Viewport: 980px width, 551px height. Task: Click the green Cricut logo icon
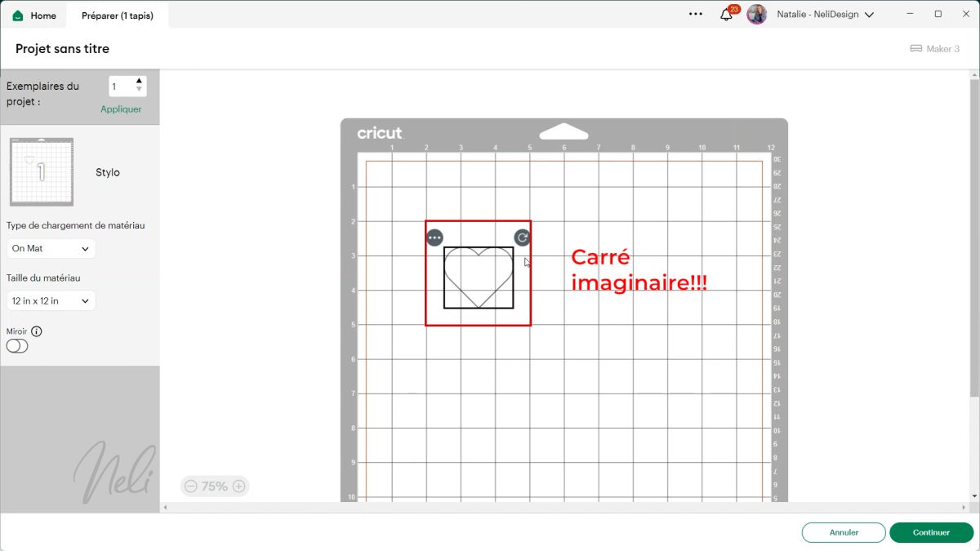[18, 14]
